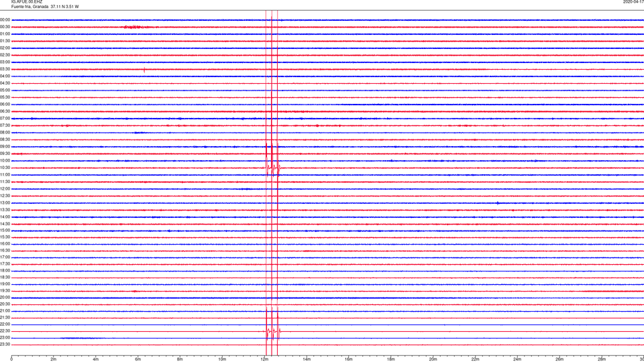Click the 07:00 trace label
Screen dimensions: 644x362
(x=5, y=118)
